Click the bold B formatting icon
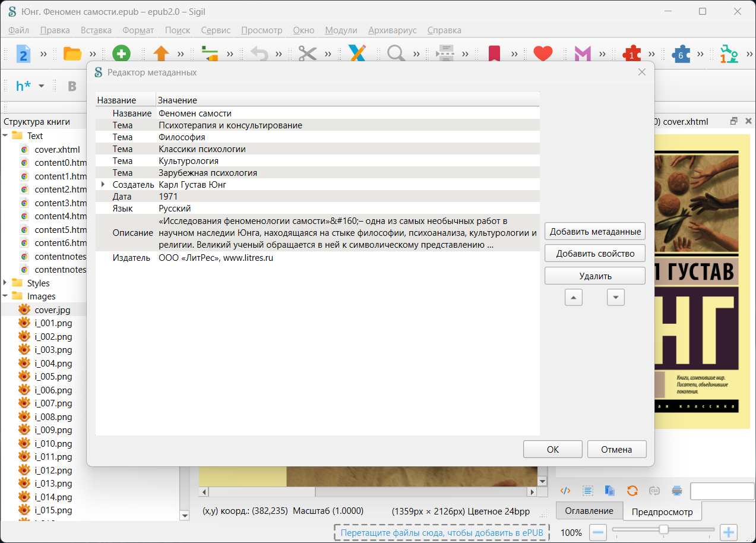This screenshot has height=543, width=756. point(72,86)
